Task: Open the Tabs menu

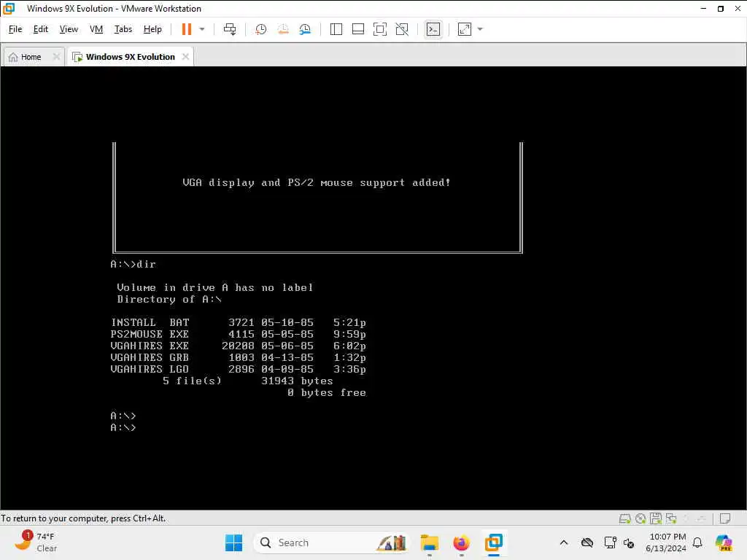Action: [x=123, y=29]
